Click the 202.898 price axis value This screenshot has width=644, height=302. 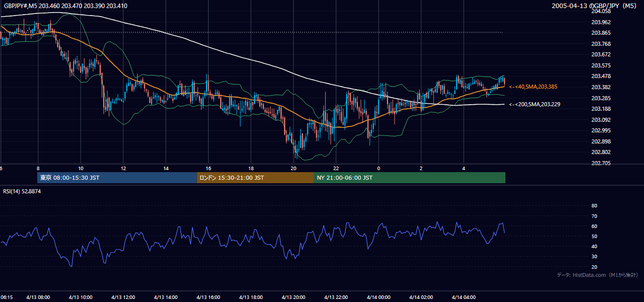601,141
